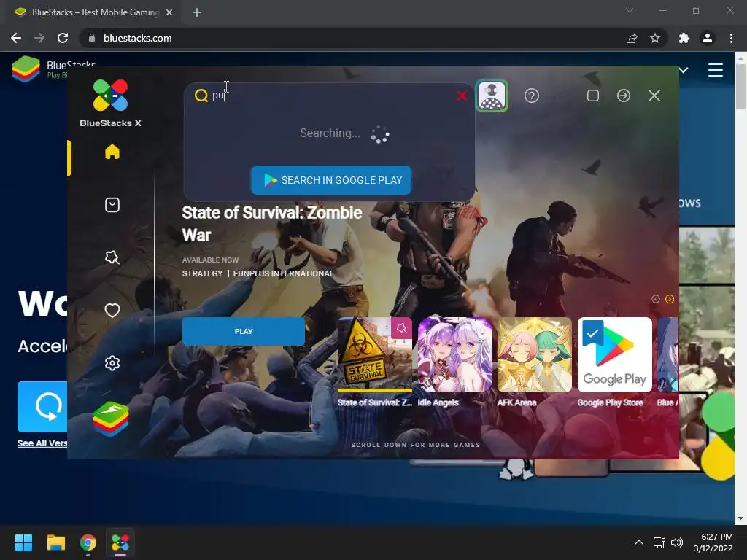Click the STRATEGY genre label
This screenshot has width=747, height=560.
coord(202,273)
